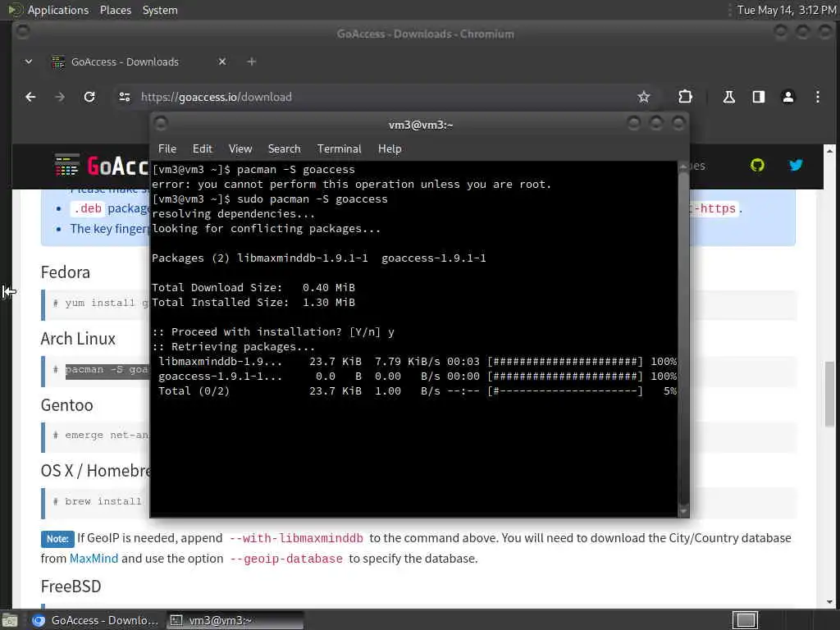
Task: Click the Arch Linux heading
Action: pyautogui.click(x=78, y=339)
